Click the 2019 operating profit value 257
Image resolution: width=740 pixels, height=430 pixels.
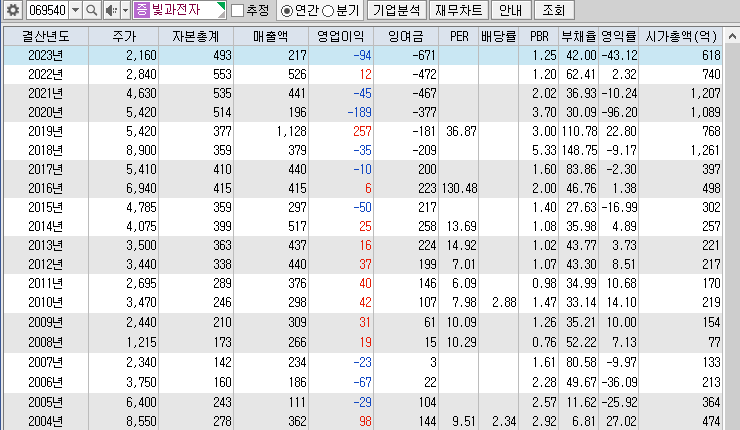(362, 131)
